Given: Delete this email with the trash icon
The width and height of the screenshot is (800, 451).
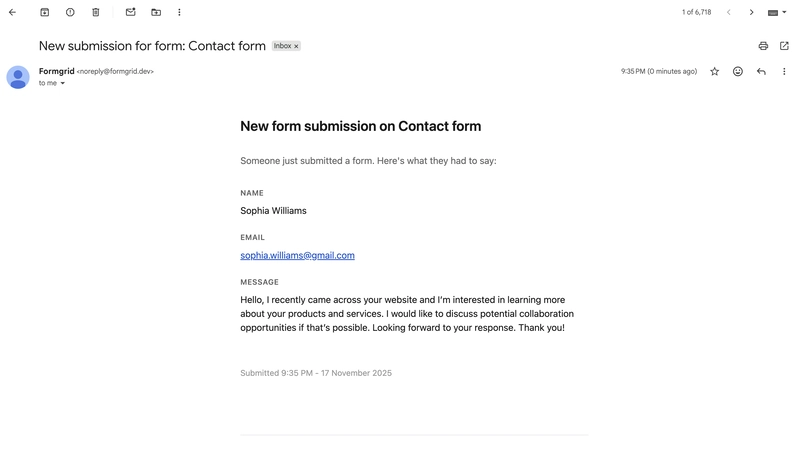Looking at the screenshot, I should point(96,12).
